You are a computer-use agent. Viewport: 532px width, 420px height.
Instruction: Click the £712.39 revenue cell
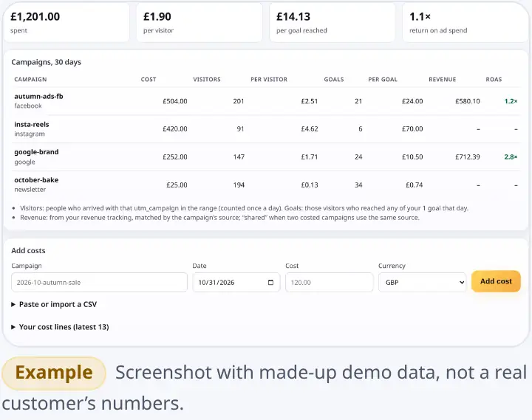[468, 157]
